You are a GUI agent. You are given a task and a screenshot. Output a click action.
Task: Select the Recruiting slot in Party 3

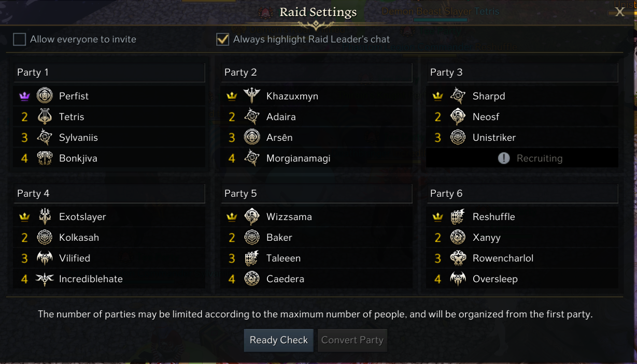pyautogui.click(x=522, y=158)
